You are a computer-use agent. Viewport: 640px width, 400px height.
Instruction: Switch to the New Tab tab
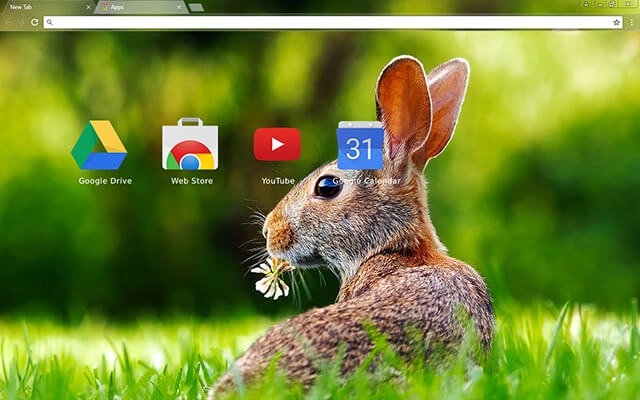46,7
